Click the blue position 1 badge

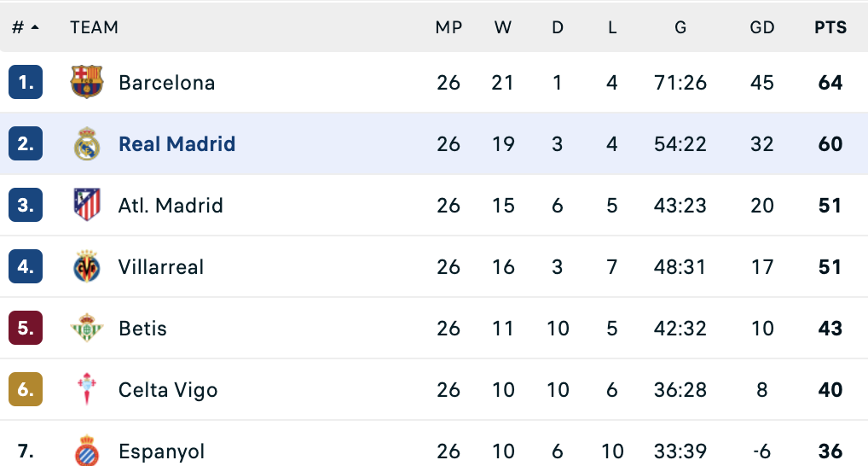point(26,82)
